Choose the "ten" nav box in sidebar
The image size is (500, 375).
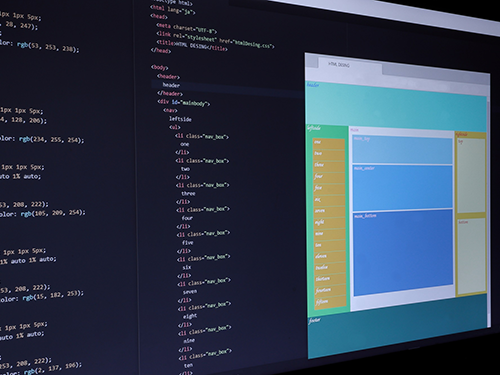click(330, 246)
